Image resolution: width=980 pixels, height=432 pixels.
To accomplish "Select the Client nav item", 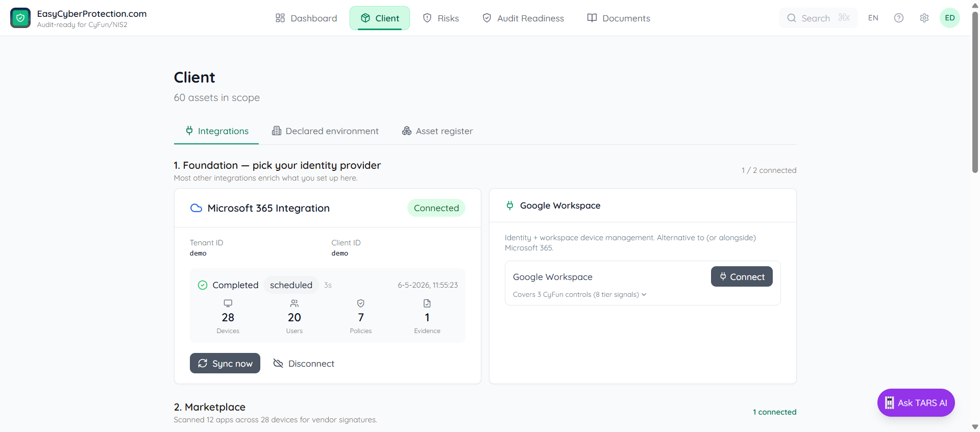I will [x=380, y=18].
